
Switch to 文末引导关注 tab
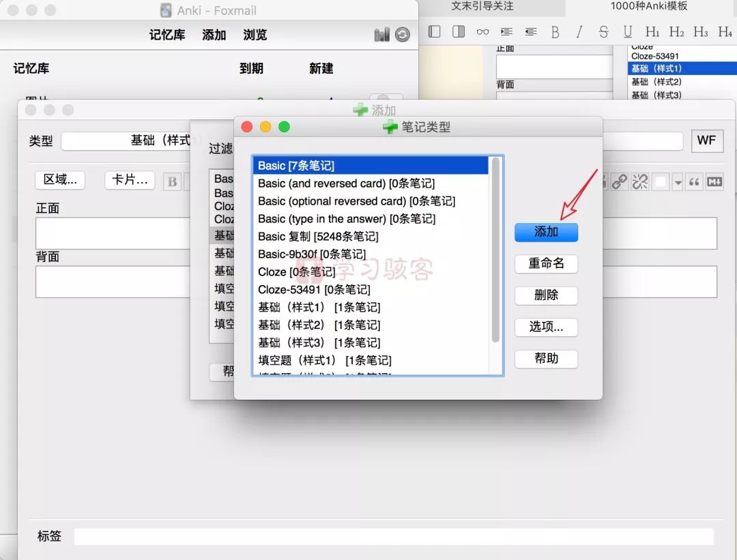click(482, 6)
